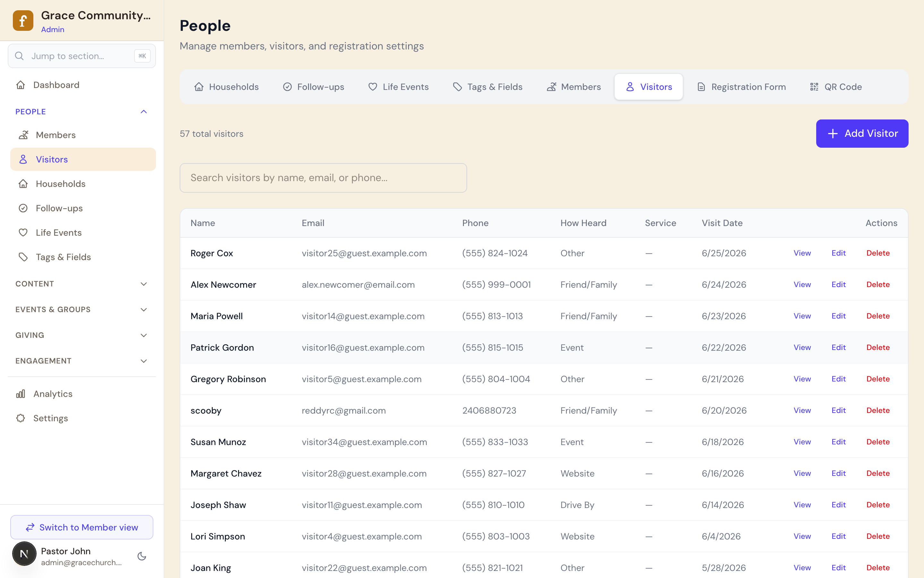Click the Life Events tab heart icon

[373, 87]
